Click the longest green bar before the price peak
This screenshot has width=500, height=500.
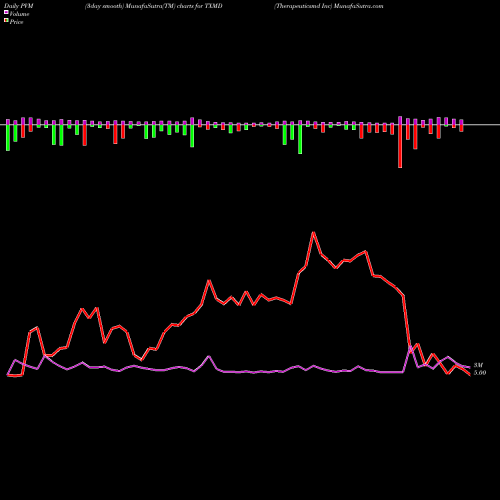click(x=300, y=139)
